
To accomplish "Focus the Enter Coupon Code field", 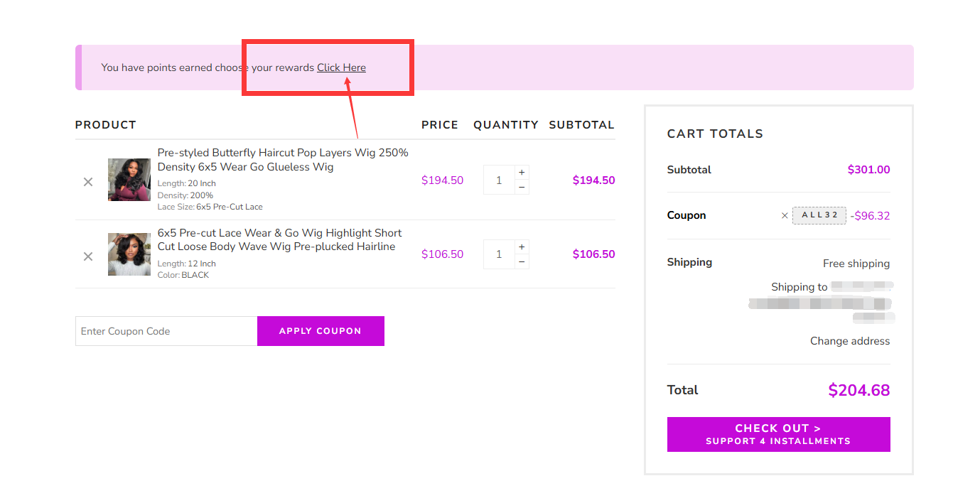I will tap(166, 331).
